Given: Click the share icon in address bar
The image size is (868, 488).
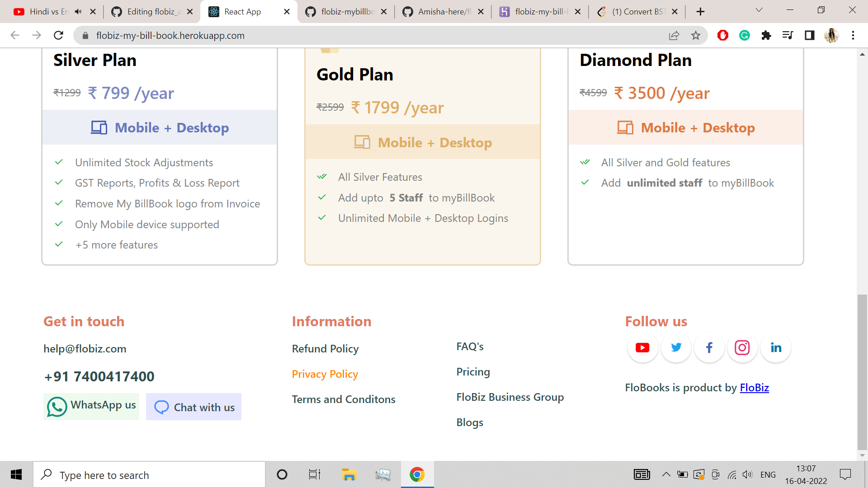Looking at the screenshot, I should click(x=675, y=35).
